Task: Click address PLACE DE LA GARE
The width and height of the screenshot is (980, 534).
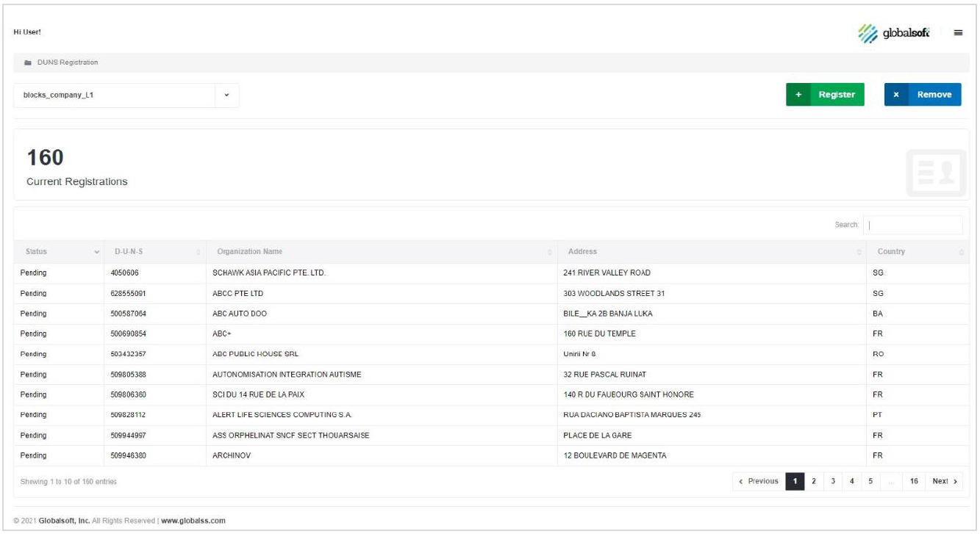Action: (x=597, y=436)
